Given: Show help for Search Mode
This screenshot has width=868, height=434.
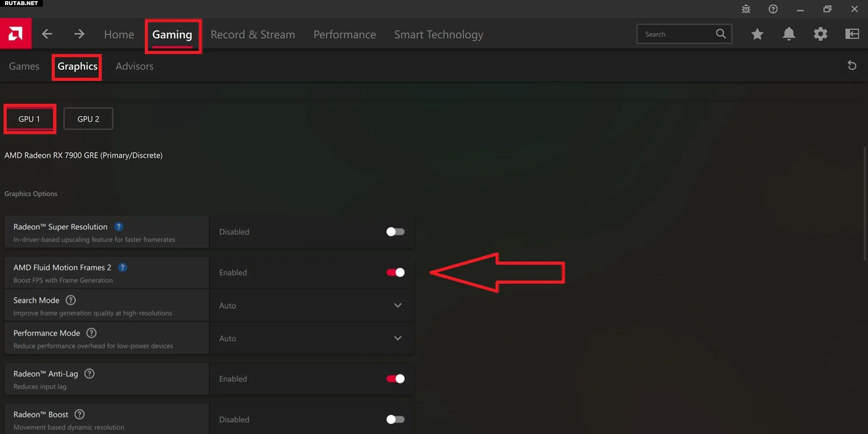Looking at the screenshot, I should [71, 300].
